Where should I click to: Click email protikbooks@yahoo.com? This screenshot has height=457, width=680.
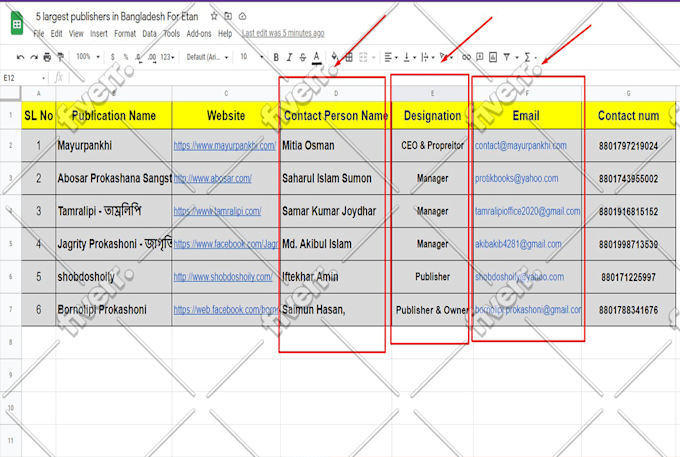click(517, 178)
